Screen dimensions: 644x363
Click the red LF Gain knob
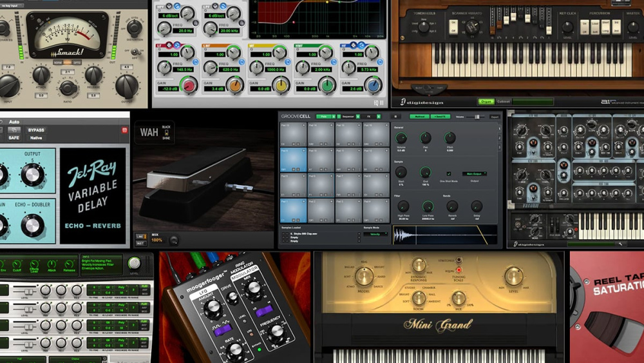189,84
